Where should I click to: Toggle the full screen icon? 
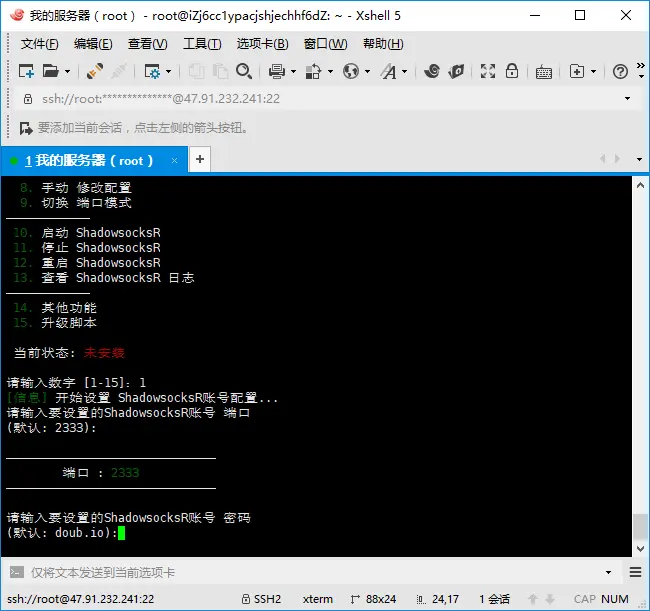click(488, 71)
